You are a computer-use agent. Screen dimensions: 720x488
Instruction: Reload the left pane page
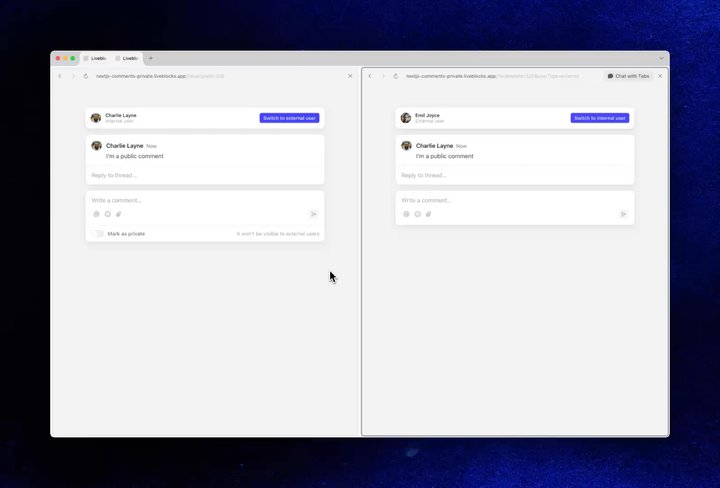(85, 76)
